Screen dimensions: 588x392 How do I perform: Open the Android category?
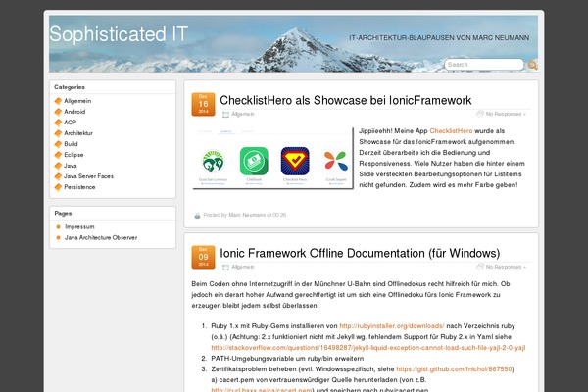click(74, 112)
